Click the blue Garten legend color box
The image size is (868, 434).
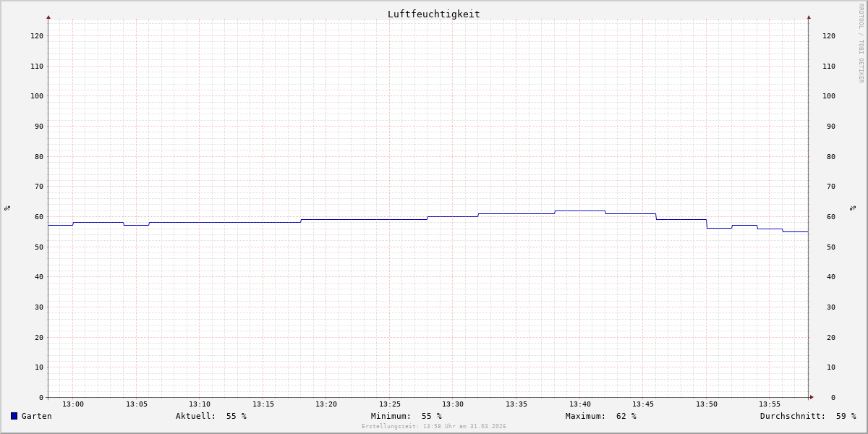pyautogui.click(x=14, y=416)
